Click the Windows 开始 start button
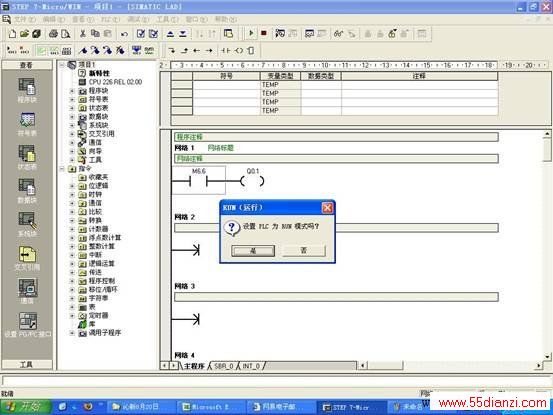The image size is (553, 415). click(x=26, y=407)
